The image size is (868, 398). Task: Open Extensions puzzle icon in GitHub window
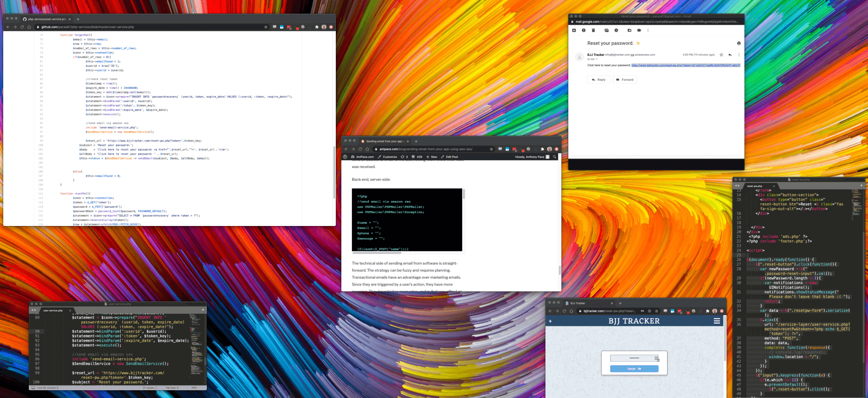point(317,27)
